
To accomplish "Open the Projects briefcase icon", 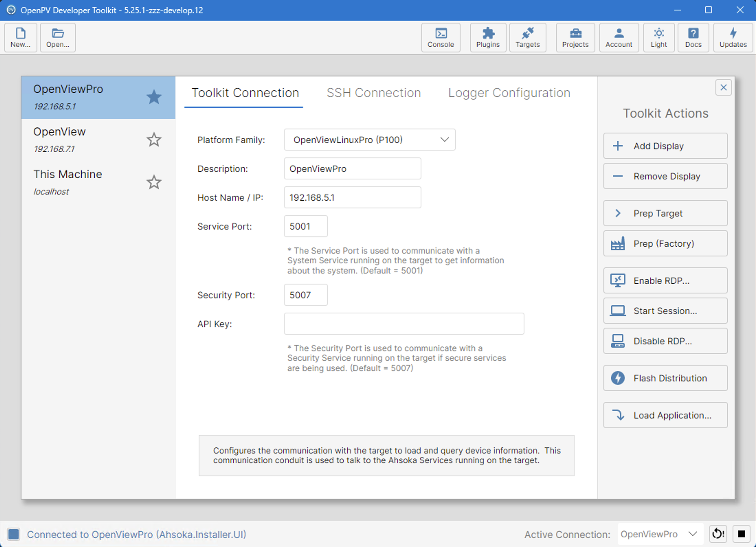I will 575,37.
